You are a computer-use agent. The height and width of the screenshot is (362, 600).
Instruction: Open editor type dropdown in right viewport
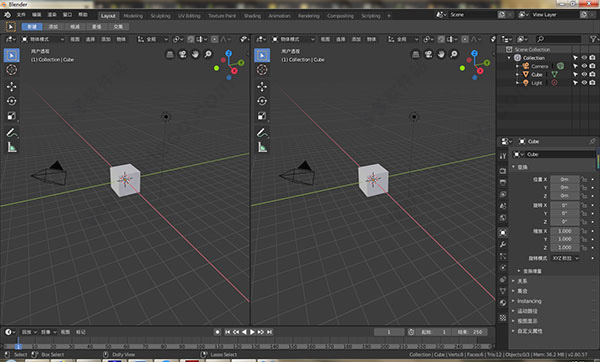click(x=261, y=39)
